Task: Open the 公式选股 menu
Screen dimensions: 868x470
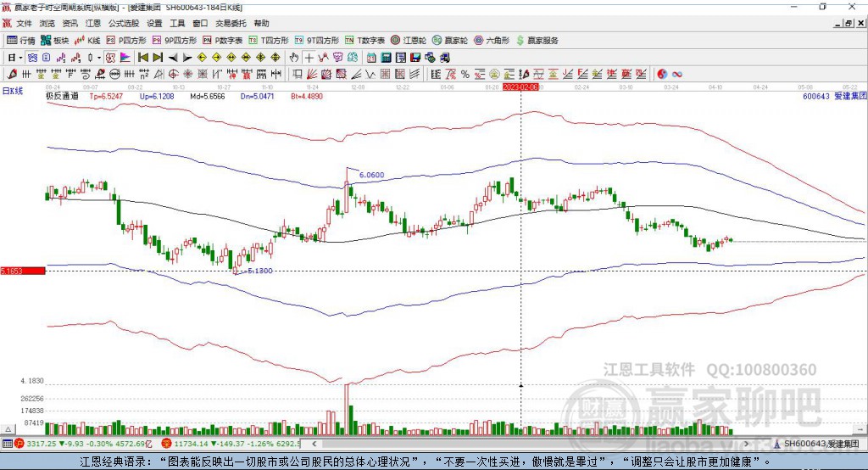Action: (124, 23)
